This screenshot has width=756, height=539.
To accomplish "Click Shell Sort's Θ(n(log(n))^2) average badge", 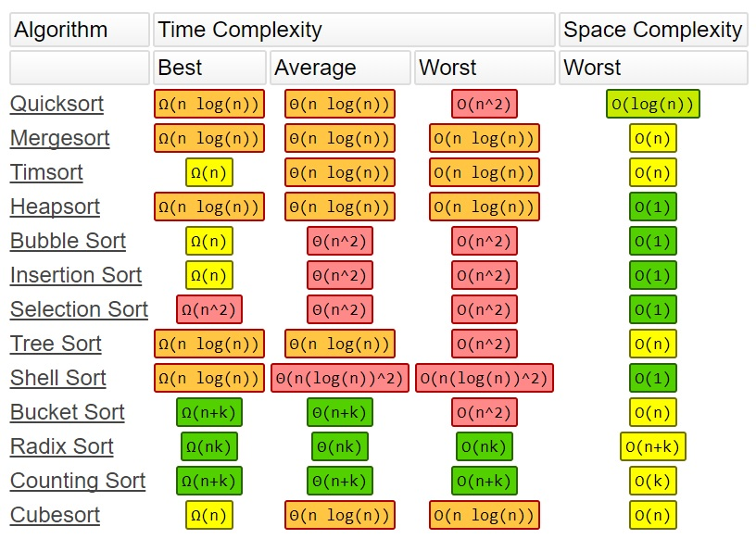I will [340, 378].
